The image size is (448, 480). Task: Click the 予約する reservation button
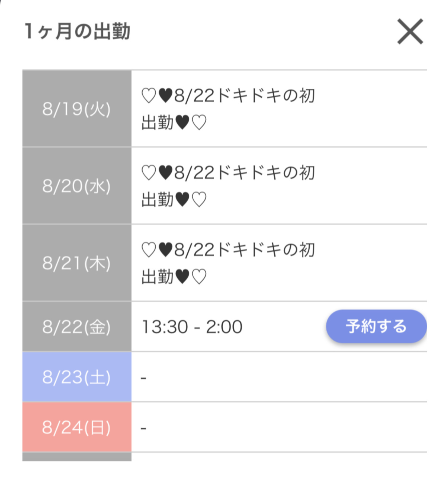pyautogui.click(x=376, y=326)
